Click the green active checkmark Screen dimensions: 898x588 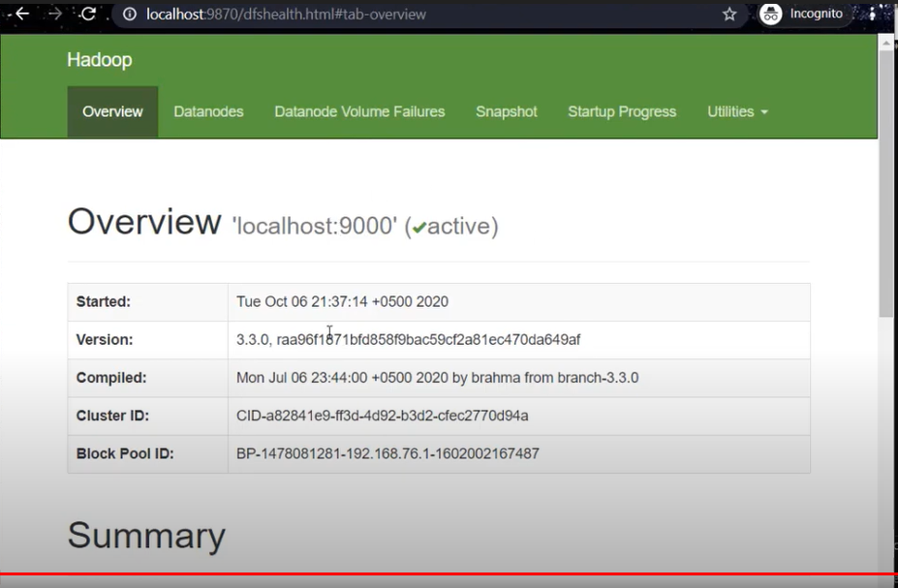(419, 228)
